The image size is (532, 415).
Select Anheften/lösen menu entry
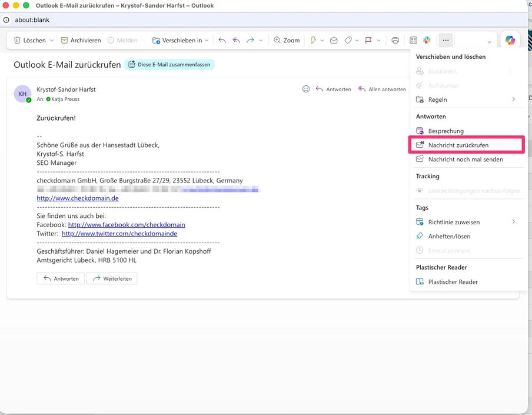467,236
